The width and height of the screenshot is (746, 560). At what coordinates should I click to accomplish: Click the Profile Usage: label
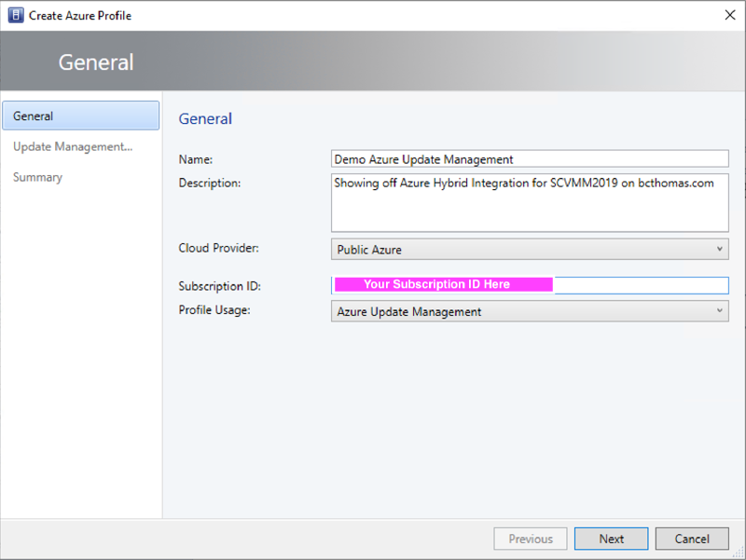(213, 309)
